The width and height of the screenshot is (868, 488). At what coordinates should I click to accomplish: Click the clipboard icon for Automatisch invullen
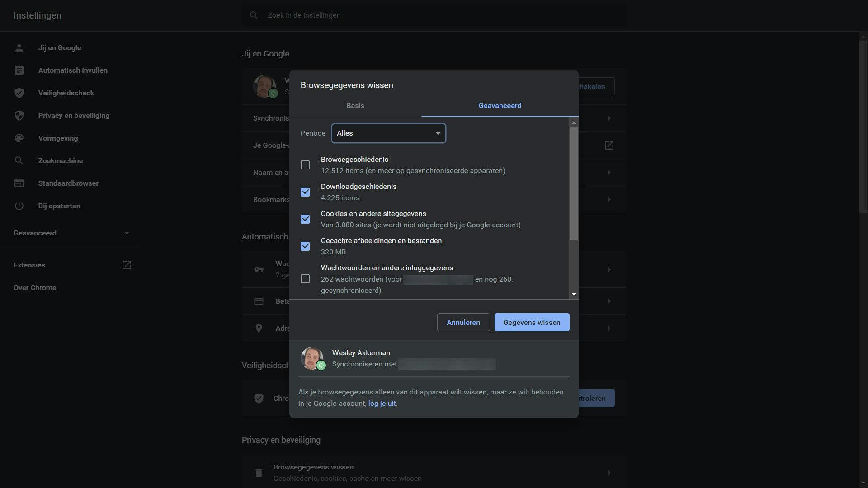coord(19,70)
